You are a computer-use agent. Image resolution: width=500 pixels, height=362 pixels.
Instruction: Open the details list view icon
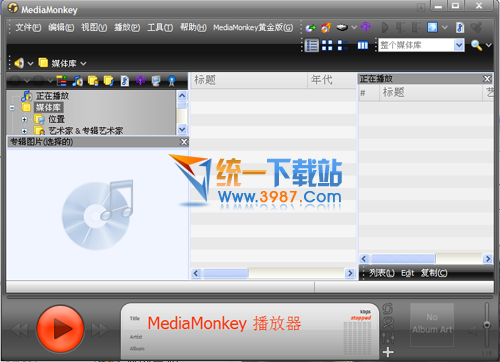click(x=312, y=45)
